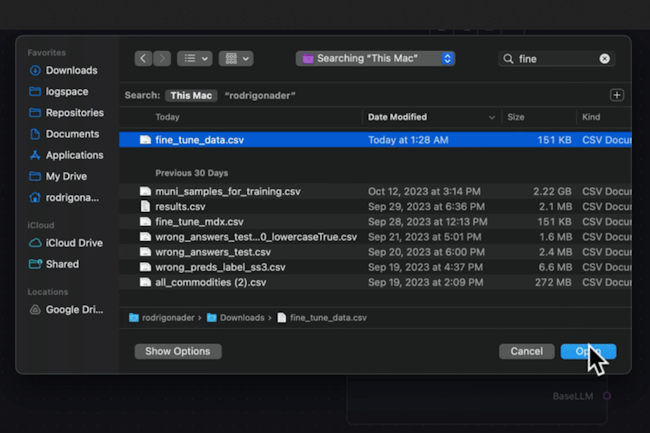Open Downloads in the sidebar
This screenshot has width=650, height=433.
click(71, 71)
